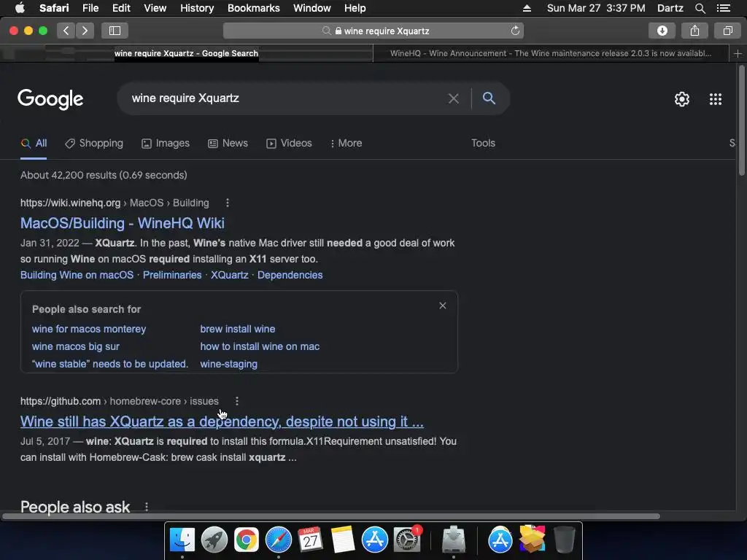The height and width of the screenshot is (560, 747).
Task: Switch to the WineHQ Wine Announcement tab
Action: coord(551,53)
